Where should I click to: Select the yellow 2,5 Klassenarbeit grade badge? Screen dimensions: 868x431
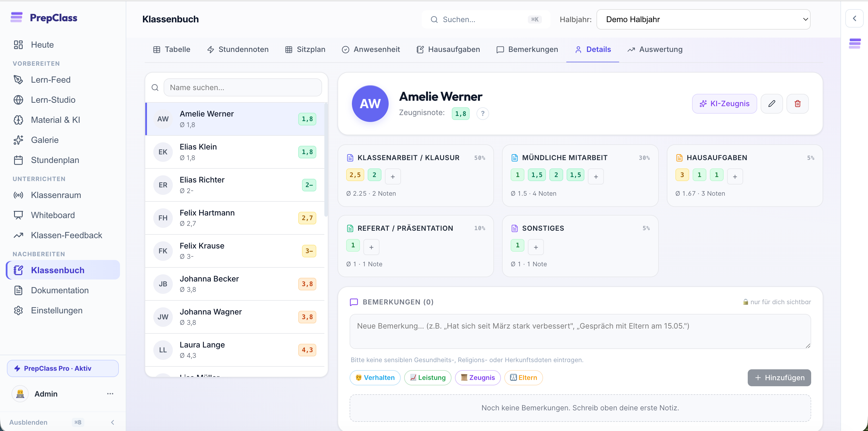click(x=355, y=175)
